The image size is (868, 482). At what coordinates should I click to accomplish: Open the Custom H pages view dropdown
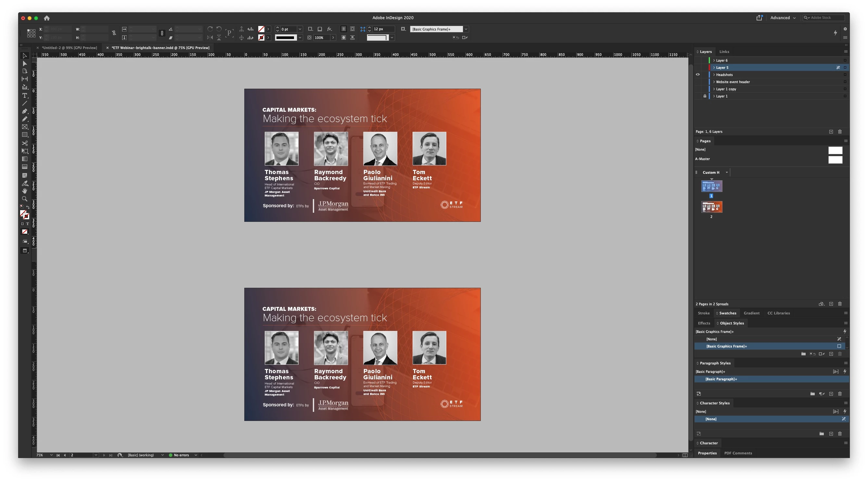tap(727, 172)
